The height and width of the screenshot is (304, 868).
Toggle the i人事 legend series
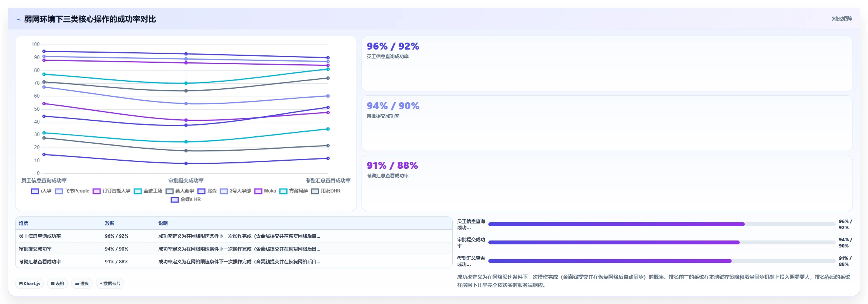tap(41, 191)
